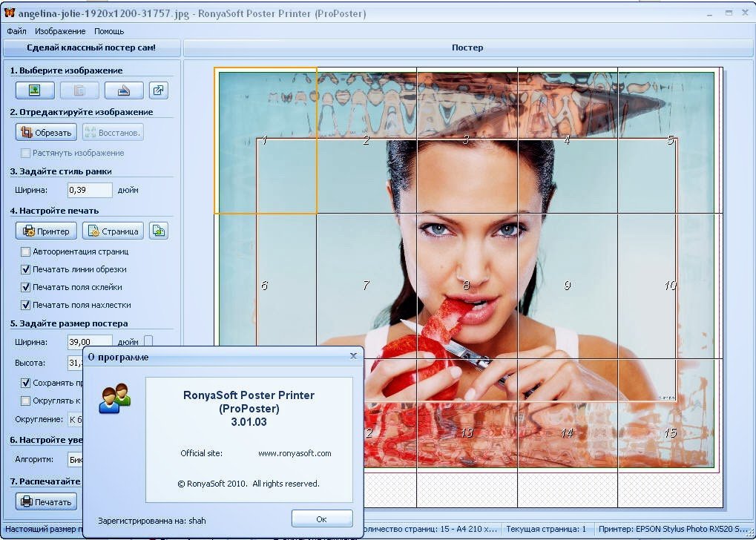Click the icon button right of Страница
This screenshot has height=540, width=756.
[159, 231]
